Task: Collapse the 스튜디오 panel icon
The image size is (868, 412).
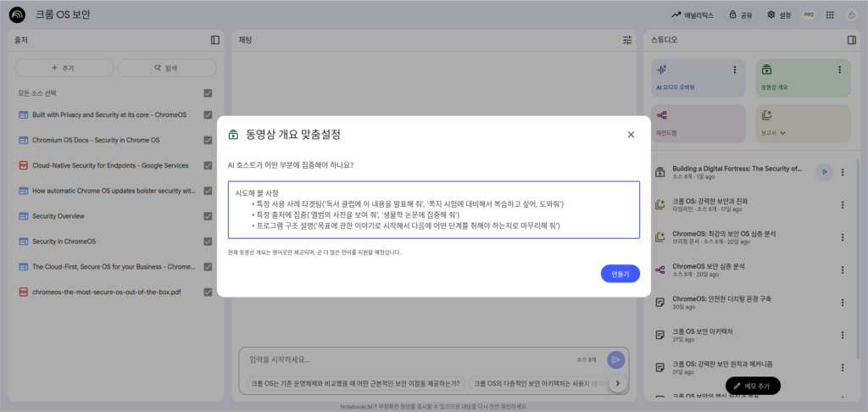Action: click(852, 40)
